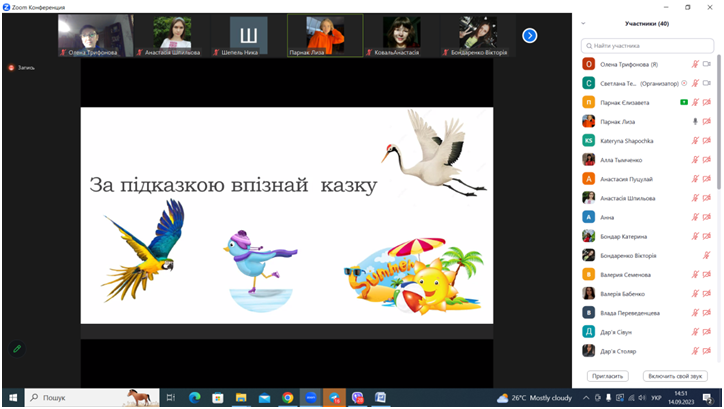Collapse the Учасники panel chevron

584,23
